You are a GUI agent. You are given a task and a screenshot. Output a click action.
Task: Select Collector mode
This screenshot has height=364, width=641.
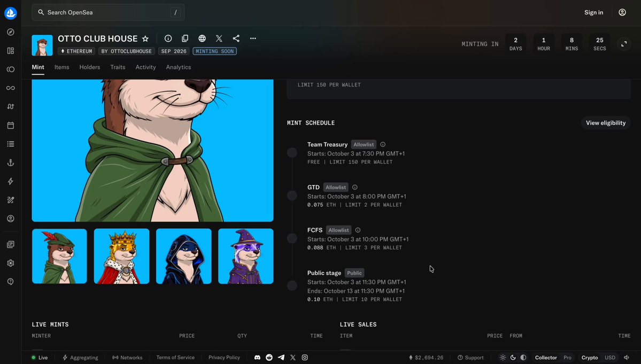546,358
